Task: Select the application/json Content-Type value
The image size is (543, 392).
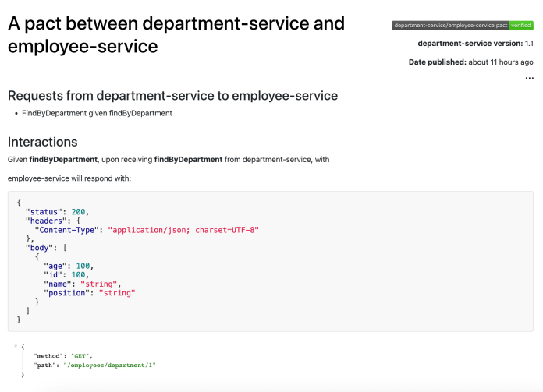Action: pos(183,230)
